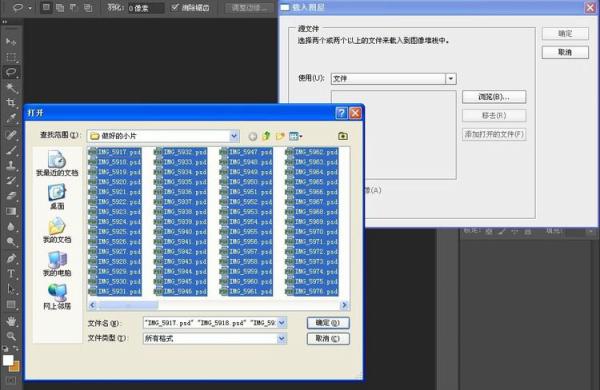Select the Path Selection tool
The height and width of the screenshot is (390, 600).
pos(11,289)
